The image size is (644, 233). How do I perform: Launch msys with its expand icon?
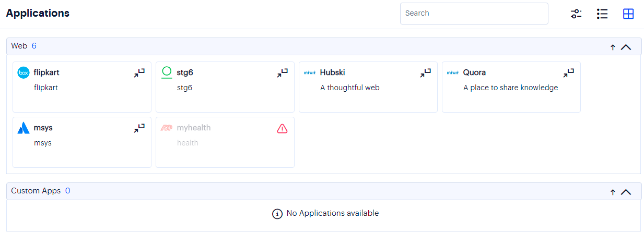coord(139,128)
